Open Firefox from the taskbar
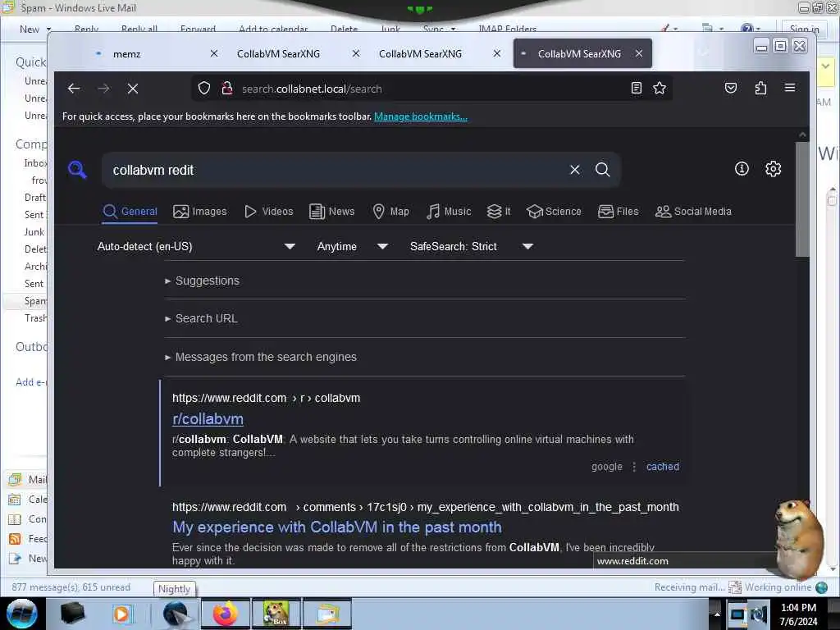The height and width of the screenshot is (630, 840). click(x=226, y=614)
